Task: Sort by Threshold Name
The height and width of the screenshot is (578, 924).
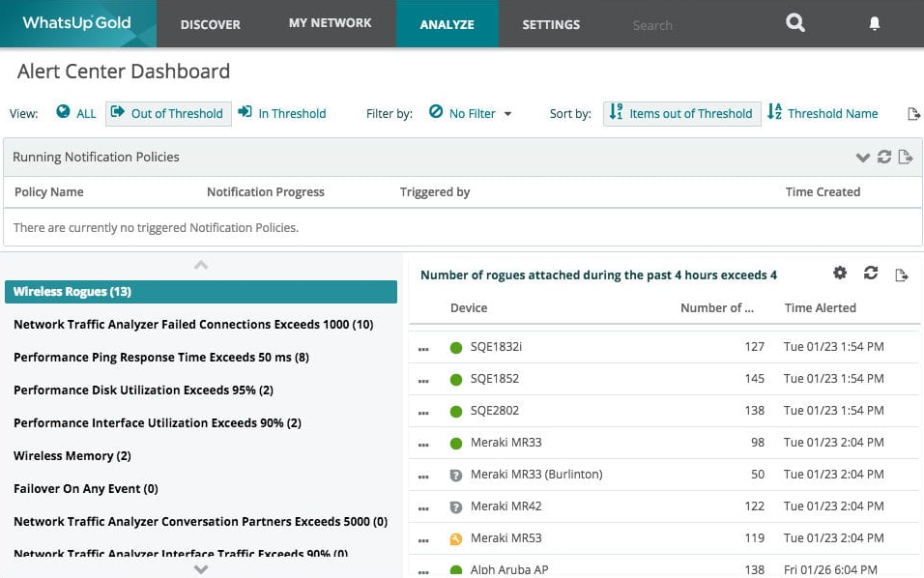Action: (823, 113)
